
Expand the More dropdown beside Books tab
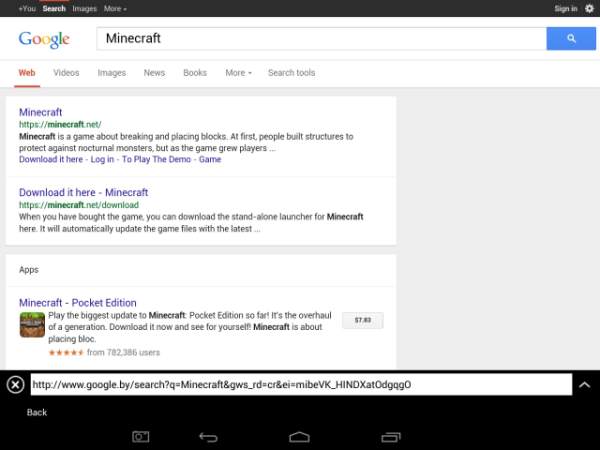tap(238, 73)
